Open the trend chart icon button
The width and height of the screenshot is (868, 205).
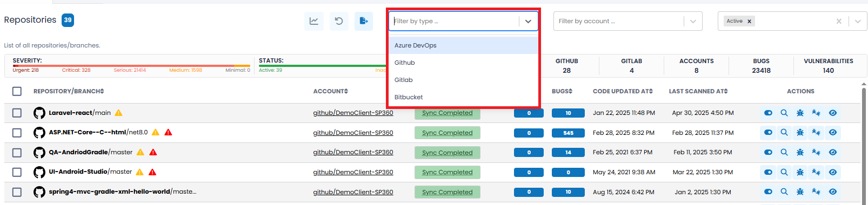click(313, 21)
